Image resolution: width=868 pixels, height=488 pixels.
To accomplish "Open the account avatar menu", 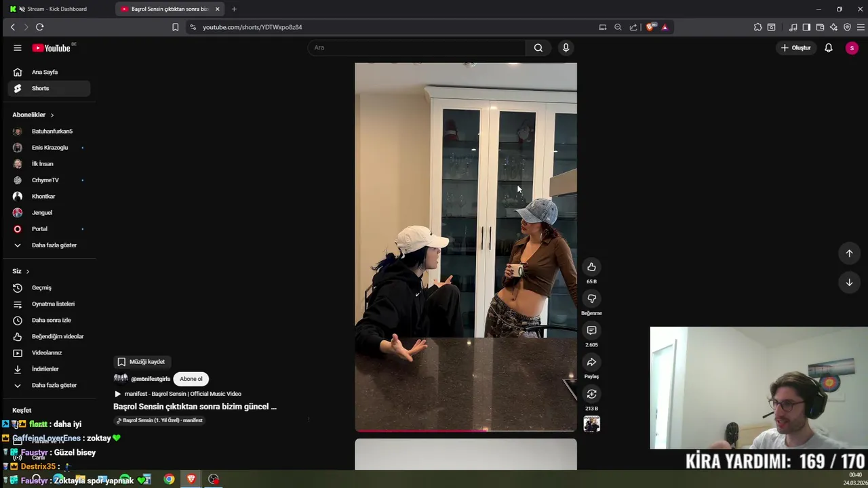I will (852, 48).
